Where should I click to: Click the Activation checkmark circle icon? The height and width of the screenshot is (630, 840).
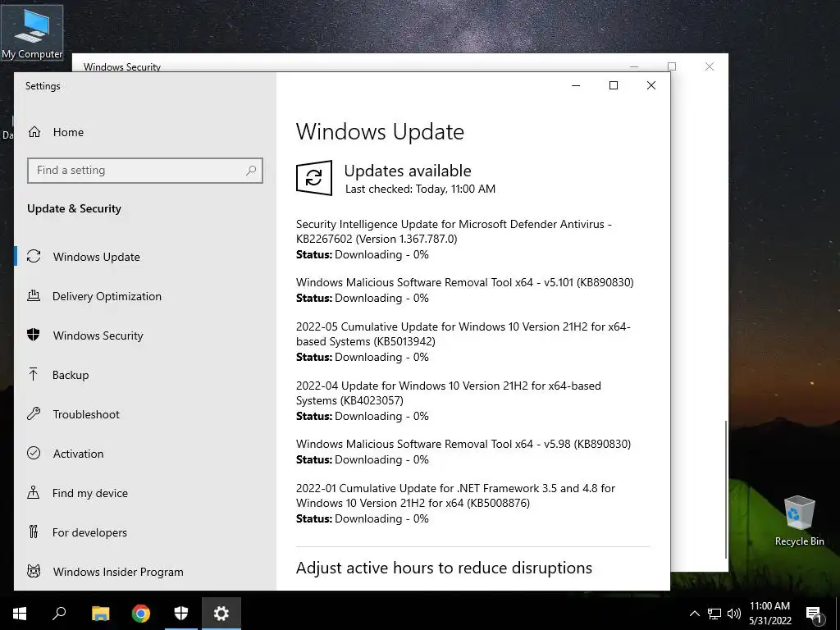click(x=34, y=453)
